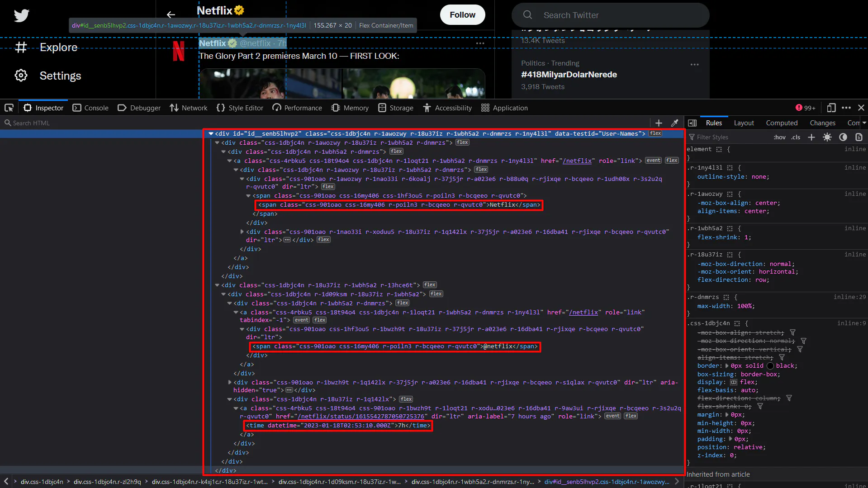868x488 pixels.
Task: Open the Computed styles tab
Action: 782,123
